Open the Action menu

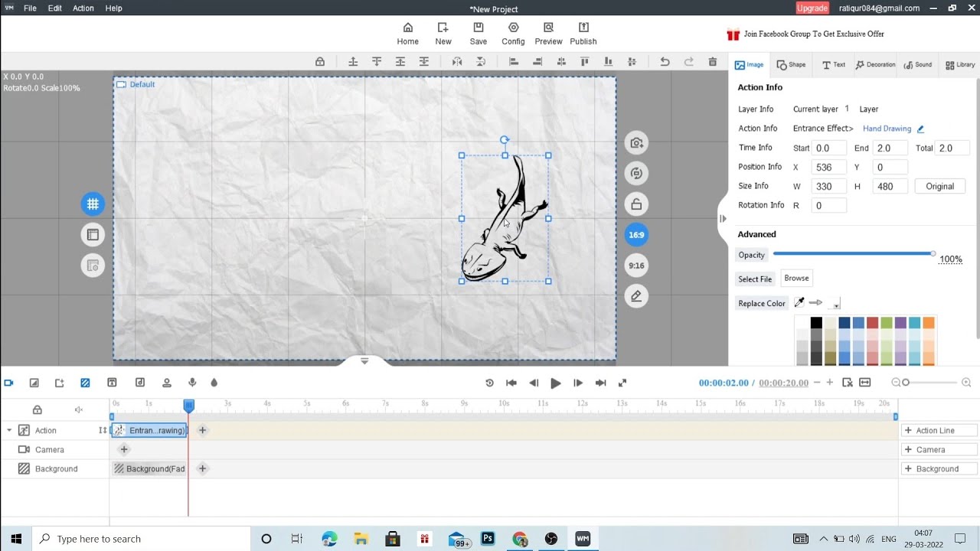pos(83,8)
